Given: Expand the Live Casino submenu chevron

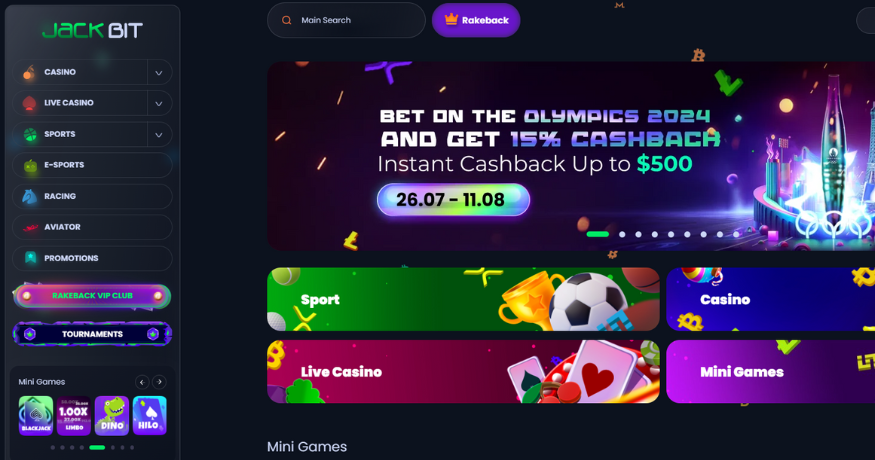Looking at the screenshot, I should 159,103.
